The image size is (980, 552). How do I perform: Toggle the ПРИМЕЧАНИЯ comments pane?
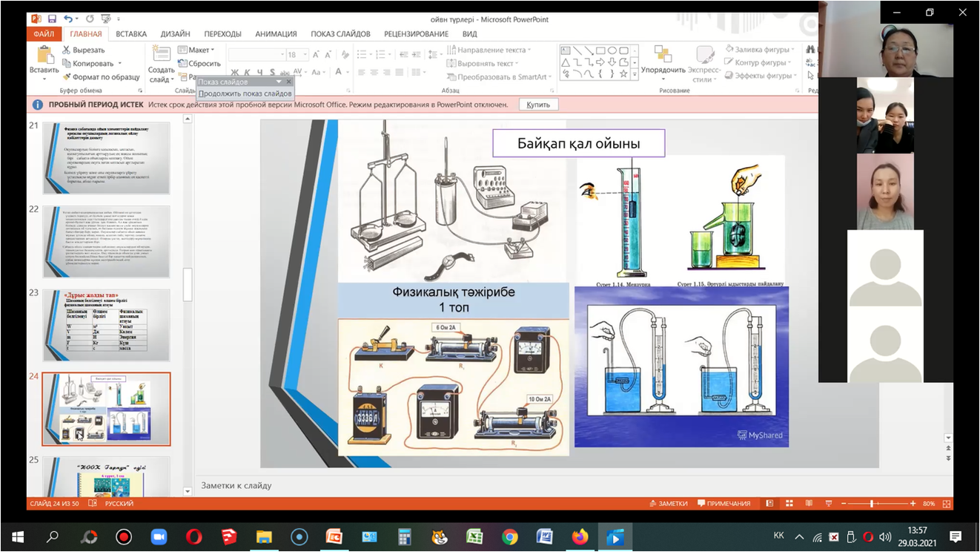tap(723, 504)
